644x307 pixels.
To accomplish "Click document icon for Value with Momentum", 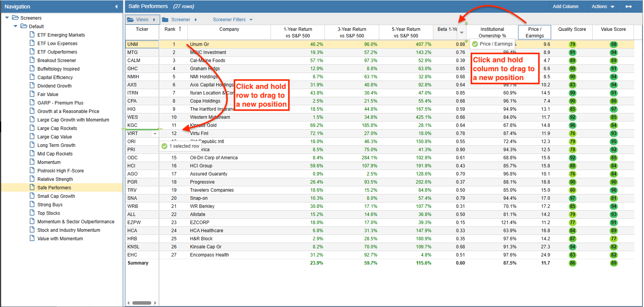I will 32,238.
